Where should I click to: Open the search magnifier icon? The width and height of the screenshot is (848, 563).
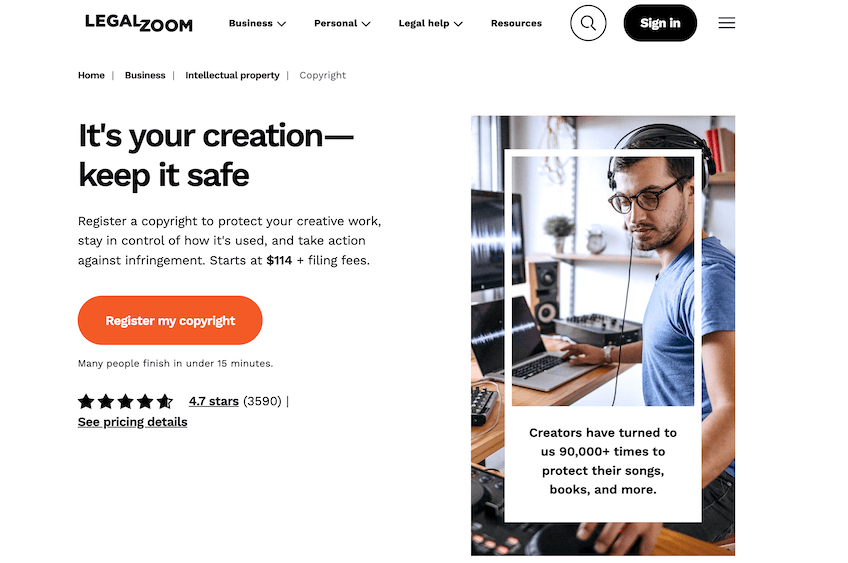588,23
